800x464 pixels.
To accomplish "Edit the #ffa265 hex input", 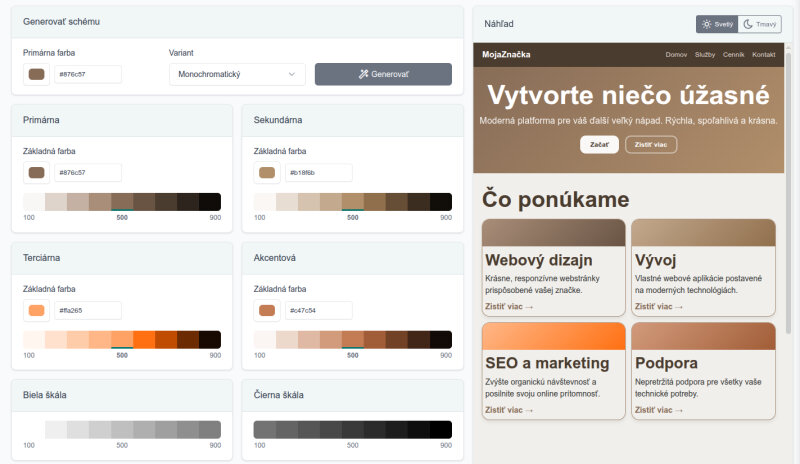I will coord(88,310).
